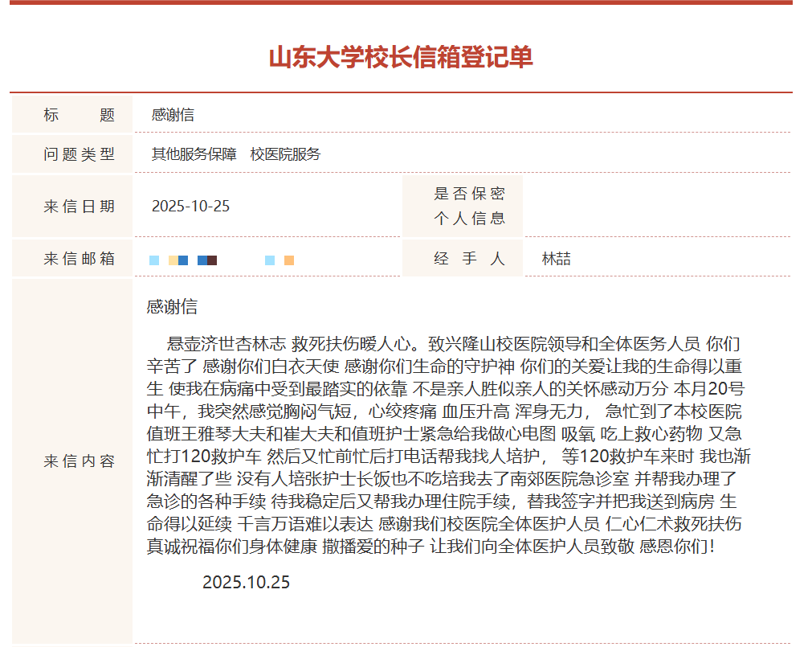
Task: Select the 来信邮箱 label cell
Action: pos(79,259)
